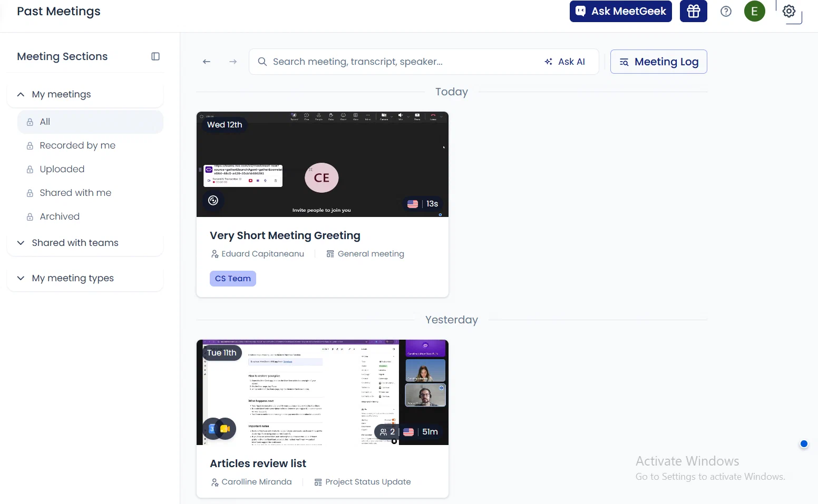The width and height of the screenshot is (818, 504).
Task: Click the MeetGeek recording icon on Wed 12th thumbnail
Action: (x=213, y=200)
